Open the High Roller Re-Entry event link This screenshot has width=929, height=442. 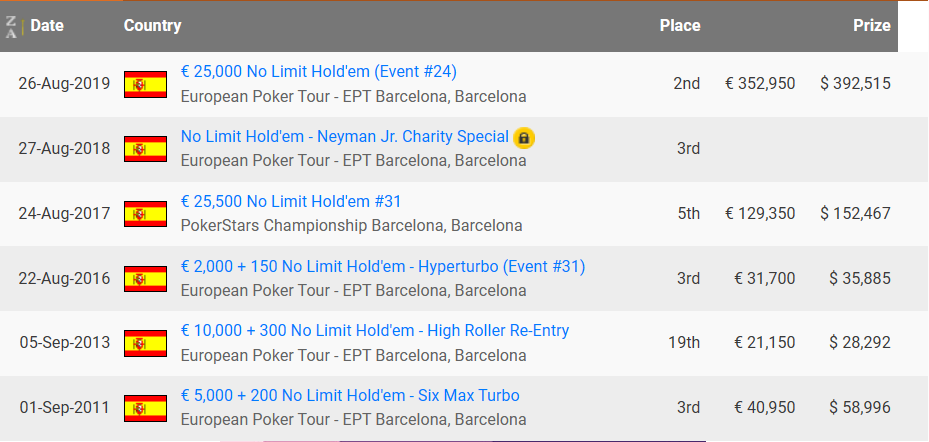point(375,331)
